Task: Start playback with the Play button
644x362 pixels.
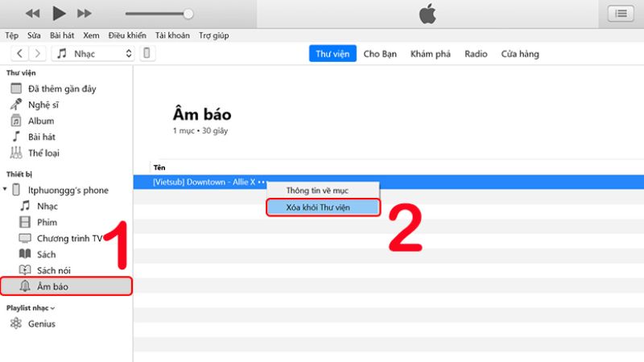Action: pyautogui.click(x=59, y=14)
